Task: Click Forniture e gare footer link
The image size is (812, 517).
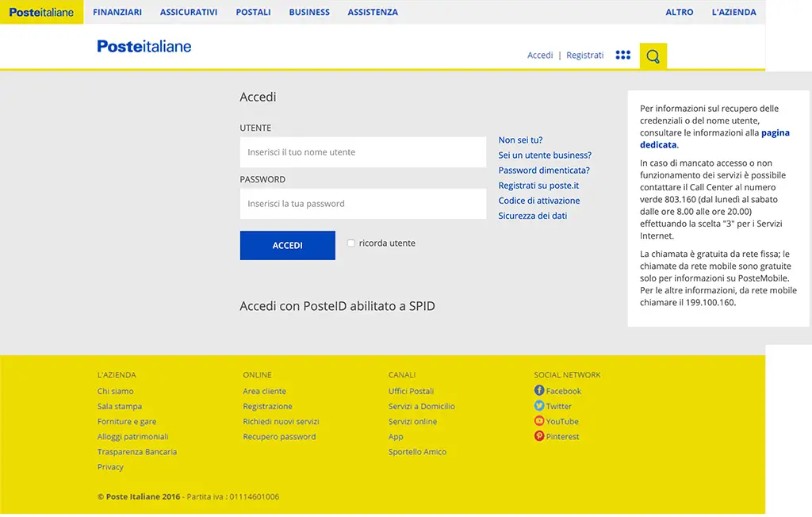Action: point(127,421)
